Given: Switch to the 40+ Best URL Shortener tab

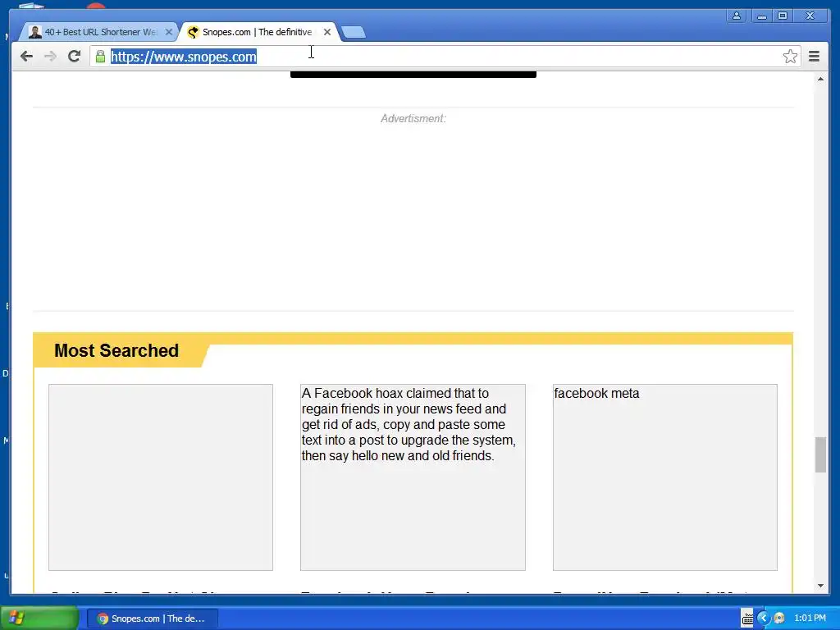Looking at the screenshot, I should 99,32.
